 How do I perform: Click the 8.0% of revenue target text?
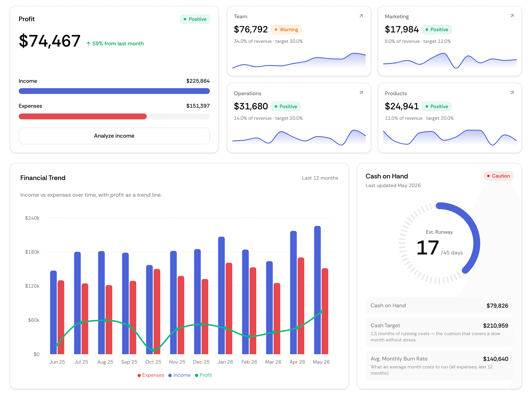pyautogui.click(x=418, y=41)
